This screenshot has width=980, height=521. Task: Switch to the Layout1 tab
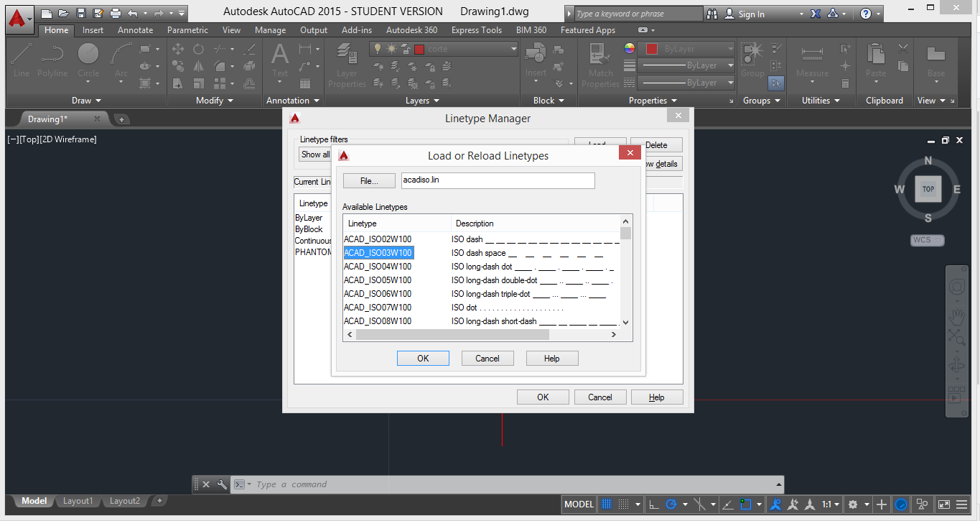(x=78, y=501)
